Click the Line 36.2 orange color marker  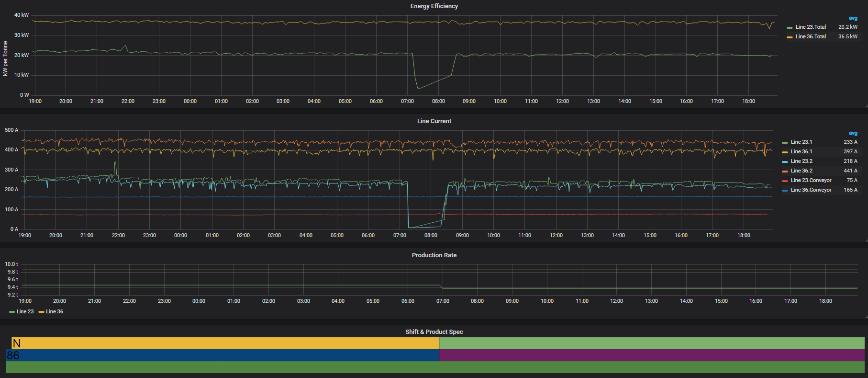(785, 171)
